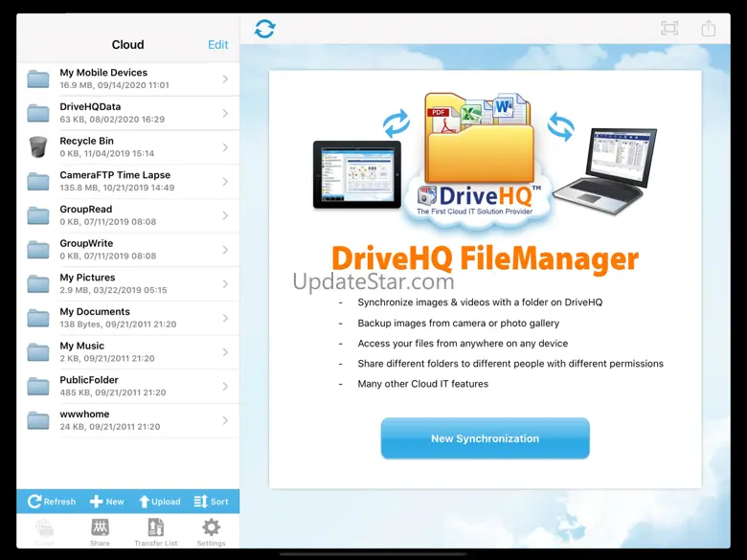Select the "wwwhome" name text
Viewport: 747px width, 560px height.
coord(84,414)
